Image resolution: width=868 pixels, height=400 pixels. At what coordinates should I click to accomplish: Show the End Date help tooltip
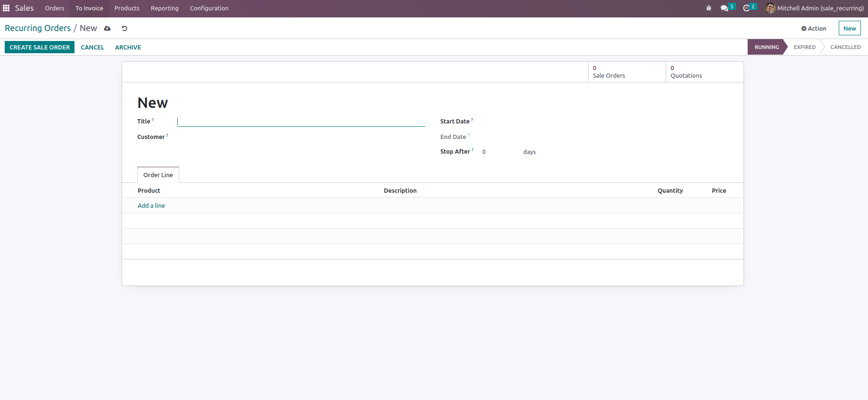coord(469,135)
